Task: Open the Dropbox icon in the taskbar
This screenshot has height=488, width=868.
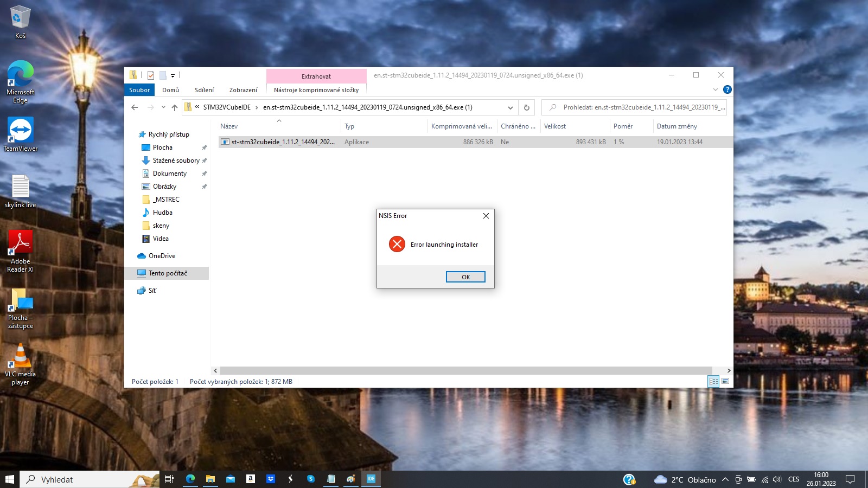Action: click(x=271, y=479)
